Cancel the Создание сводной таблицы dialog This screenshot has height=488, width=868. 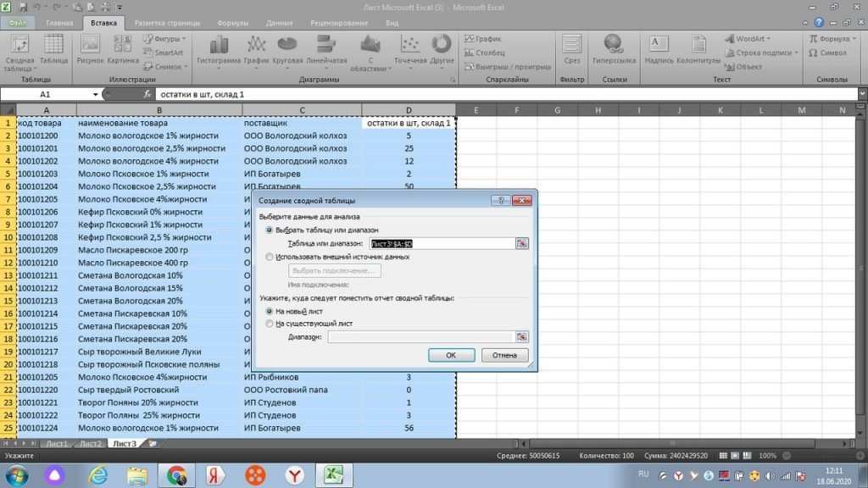tap(504, 355)
